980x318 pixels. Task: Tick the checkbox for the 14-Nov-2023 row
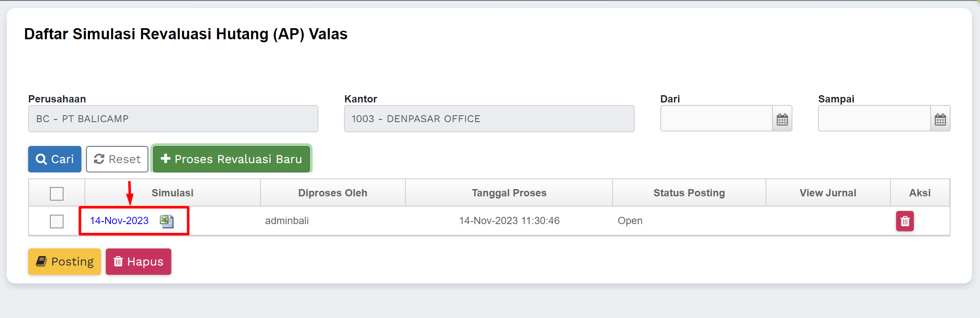[57, 221]
